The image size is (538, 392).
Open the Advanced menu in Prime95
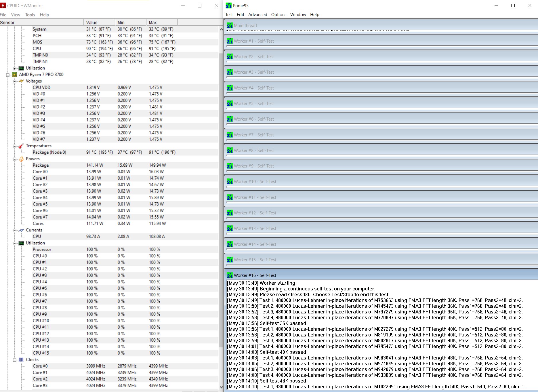point(258,15)
